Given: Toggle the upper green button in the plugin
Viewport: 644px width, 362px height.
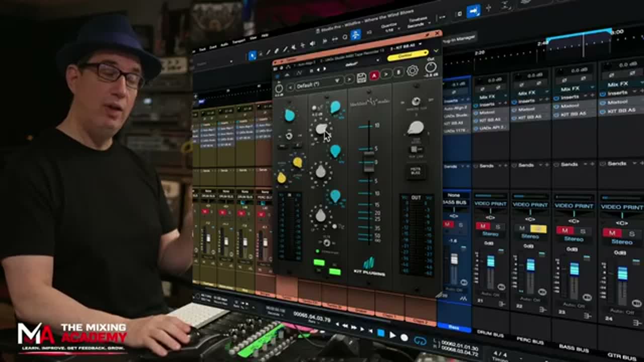Looking at the screenshot, I should coord(319,262).
